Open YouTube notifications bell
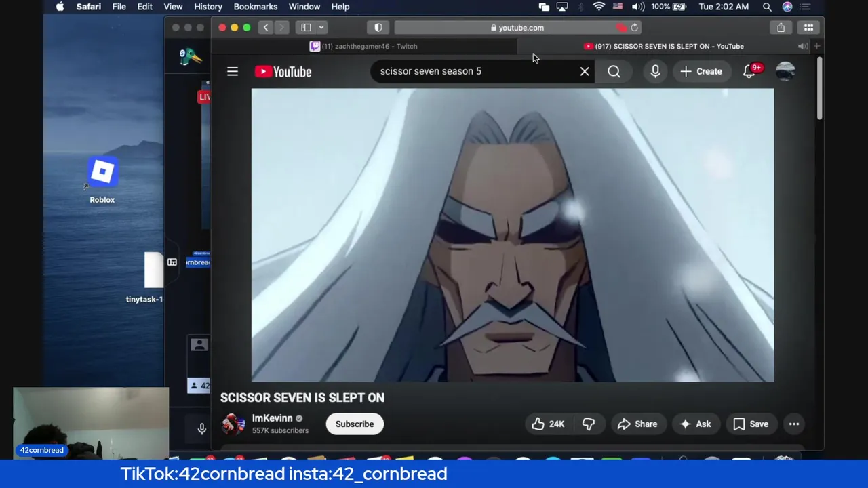Screen dimensions: 868x488 (749, 71)
